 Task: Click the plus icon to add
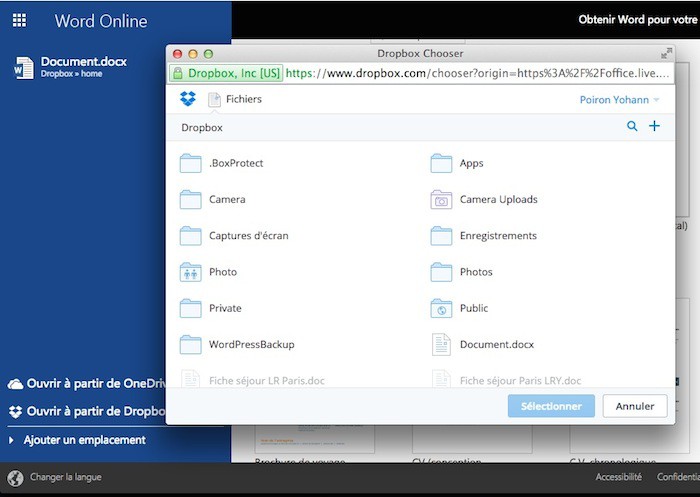point(655,126)
